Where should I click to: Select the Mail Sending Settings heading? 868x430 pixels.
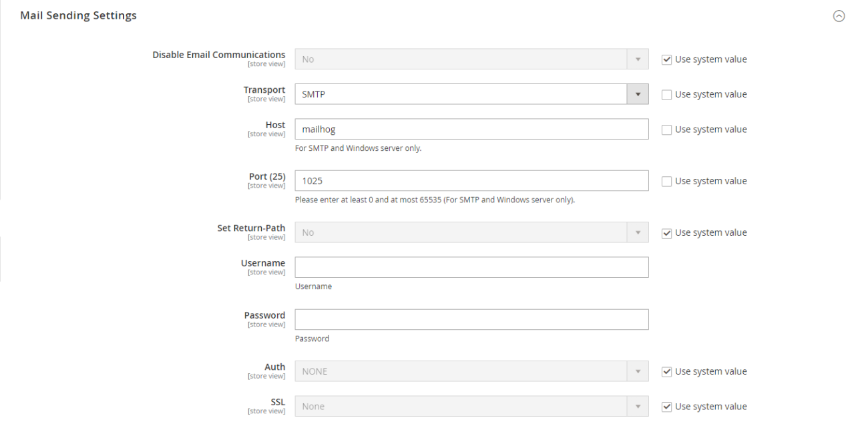tap(78, 15)
